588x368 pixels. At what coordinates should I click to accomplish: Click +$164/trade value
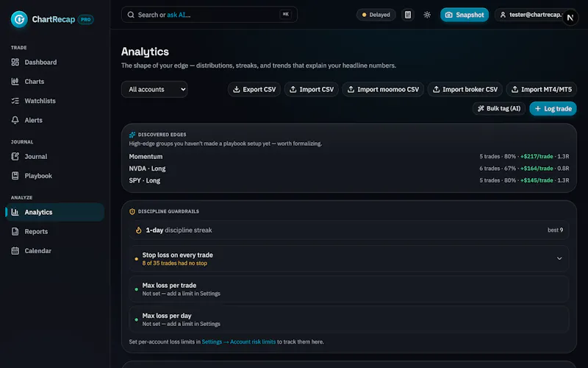[x=537, y=169]
